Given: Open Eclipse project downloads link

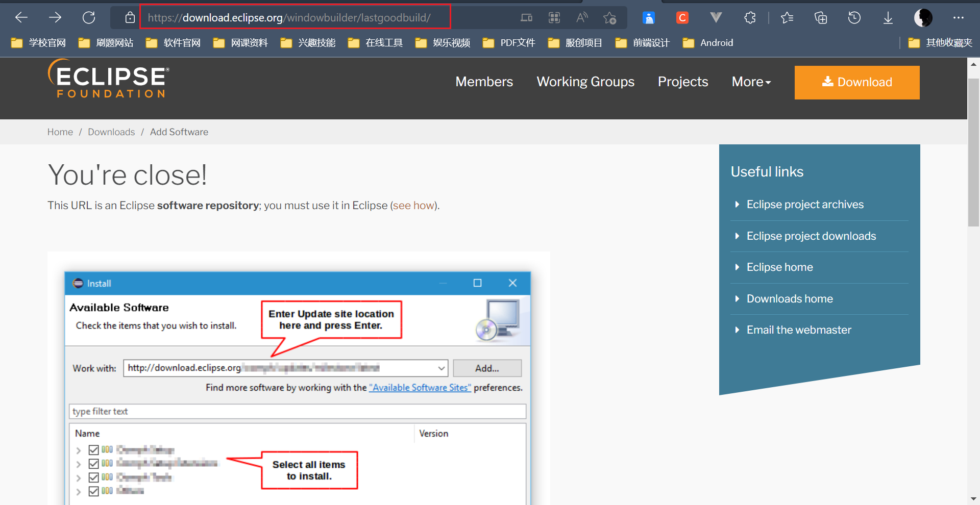Looking at the screenshot, I should [x=811, y=236].
